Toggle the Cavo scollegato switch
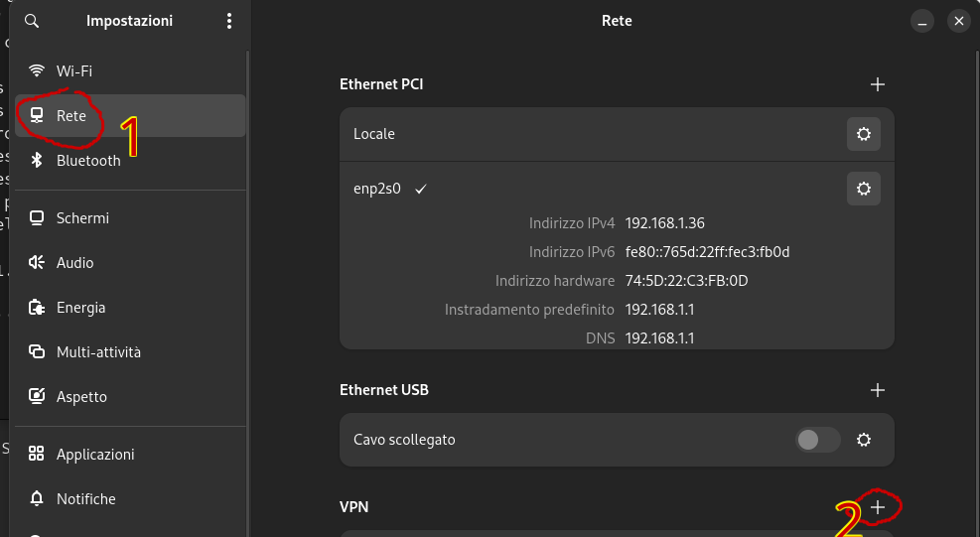 click(818, 440)
